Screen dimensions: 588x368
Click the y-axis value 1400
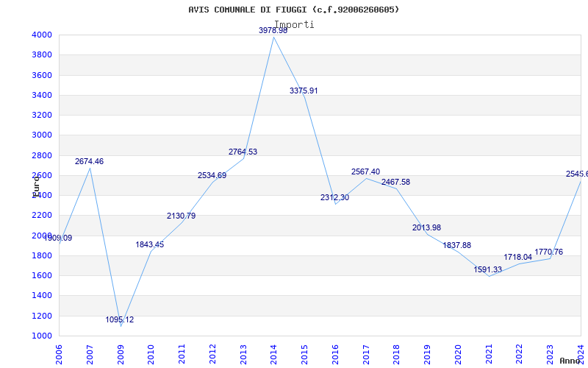(42, 296)
